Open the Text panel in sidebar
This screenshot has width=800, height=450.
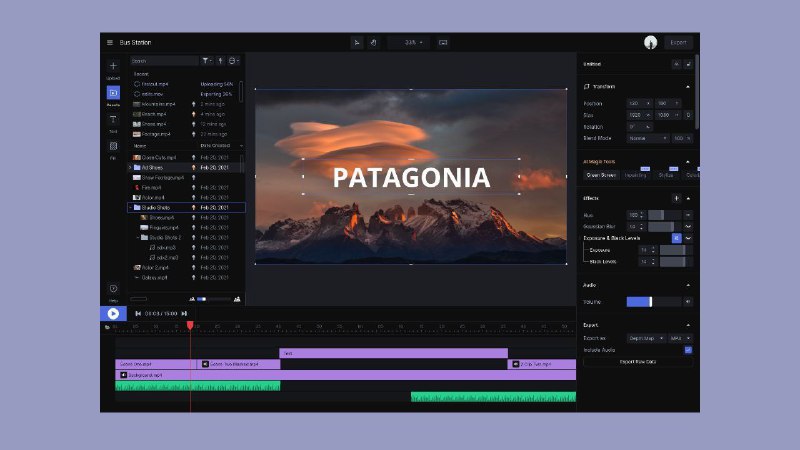click(113, 119)
